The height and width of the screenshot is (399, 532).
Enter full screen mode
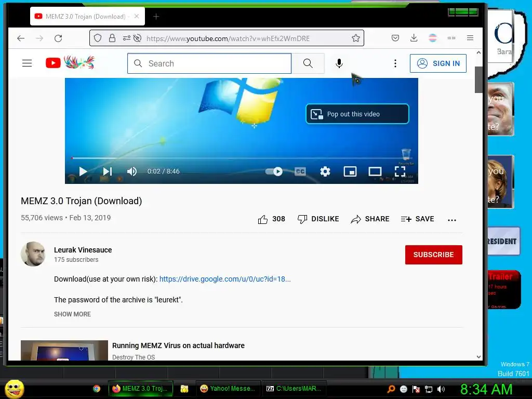point(400,171)
